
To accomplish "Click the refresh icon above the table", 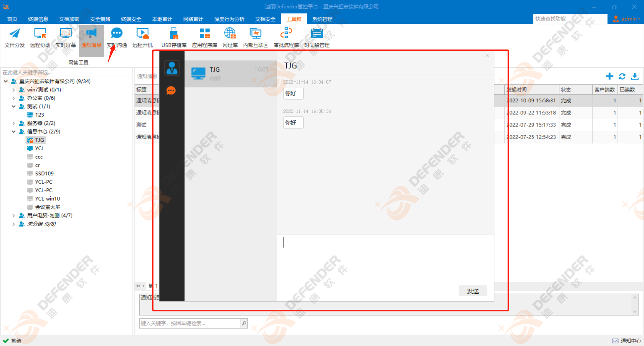I will [622, 77].
